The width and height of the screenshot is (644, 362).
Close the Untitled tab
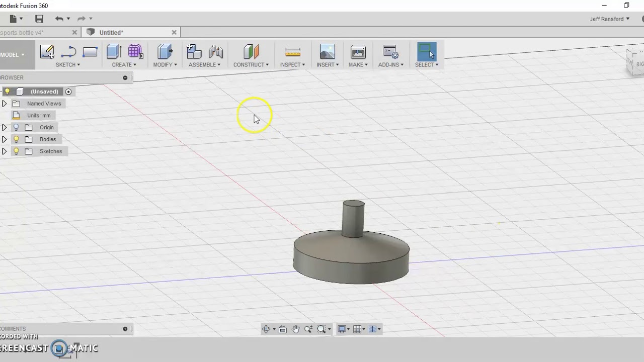click(174, 32)
